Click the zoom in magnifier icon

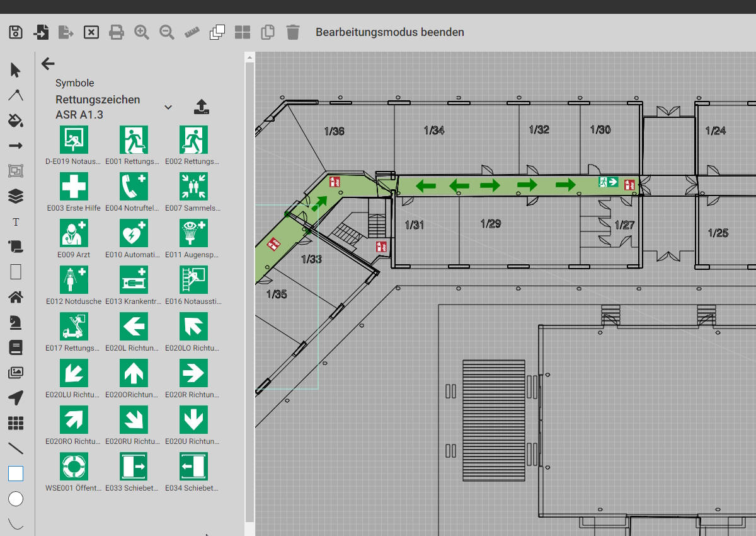(x=142, y=32)
